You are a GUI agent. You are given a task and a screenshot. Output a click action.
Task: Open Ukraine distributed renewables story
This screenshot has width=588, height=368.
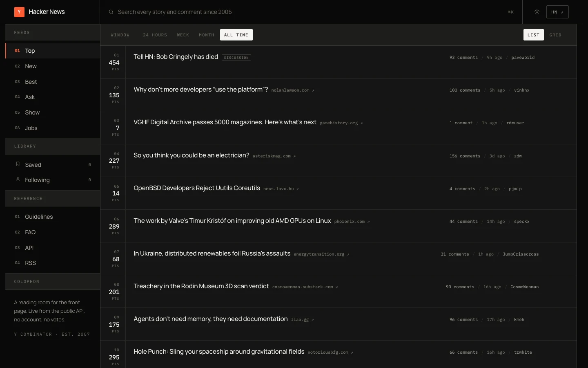212,254
